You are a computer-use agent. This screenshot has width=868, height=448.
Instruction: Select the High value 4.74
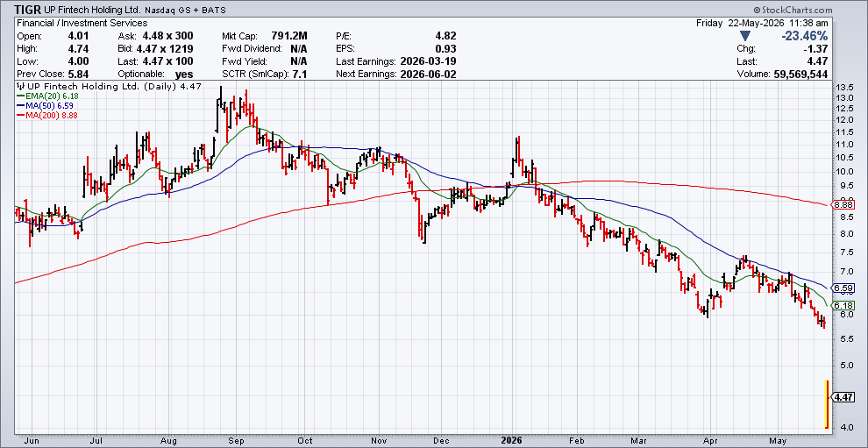78,49
